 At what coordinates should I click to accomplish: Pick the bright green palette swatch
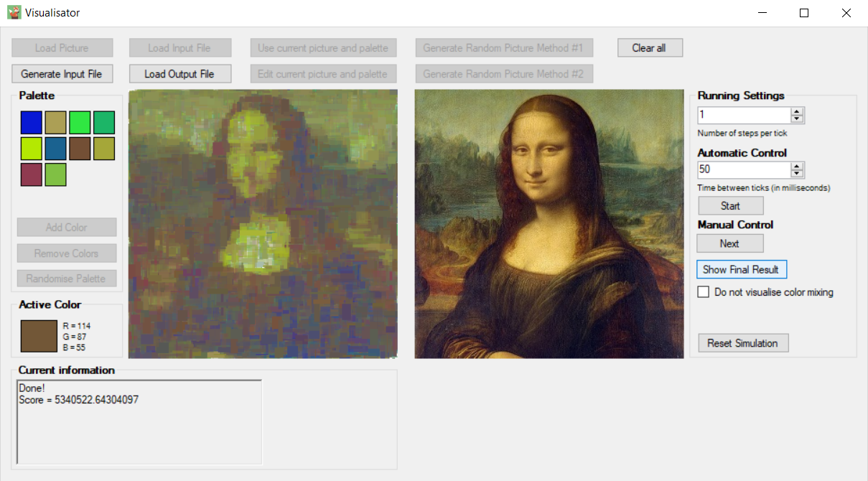pos(80,123)
